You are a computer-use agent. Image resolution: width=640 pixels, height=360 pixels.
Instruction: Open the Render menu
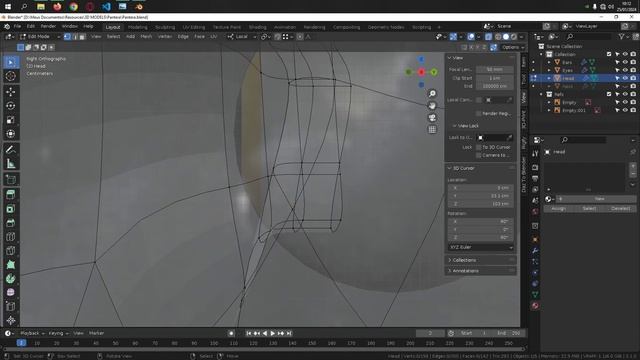pyautogui.click(x=48, y=27)
